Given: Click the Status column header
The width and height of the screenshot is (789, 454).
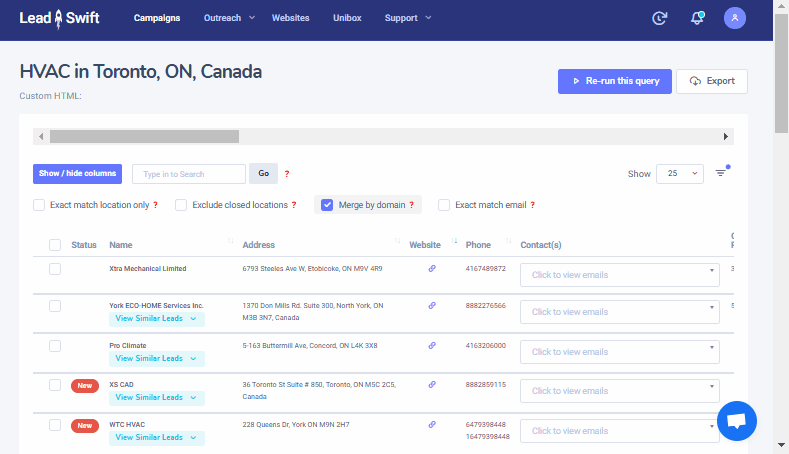Looking at the screenshot, I should click(84, 245).
